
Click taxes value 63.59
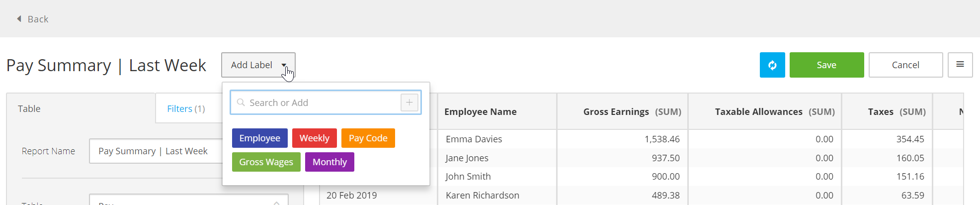(912, 196)
